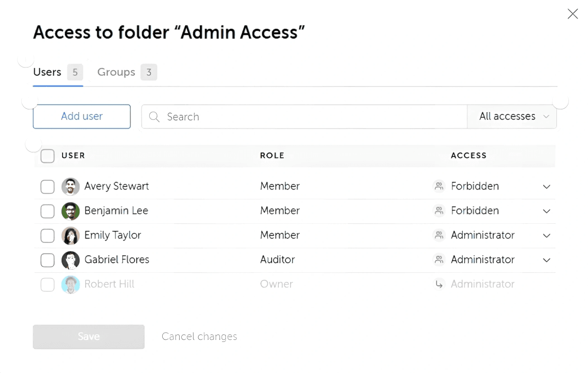The image size is (588, 373).
Task: Select Gabriel Flores's checkbox
Action: [47, 260]
